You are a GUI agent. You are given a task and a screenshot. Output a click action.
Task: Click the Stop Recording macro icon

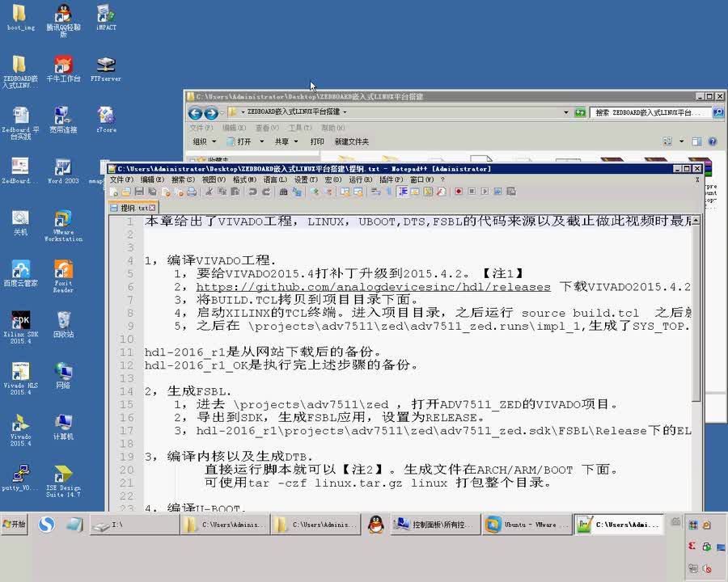(472, 192)
